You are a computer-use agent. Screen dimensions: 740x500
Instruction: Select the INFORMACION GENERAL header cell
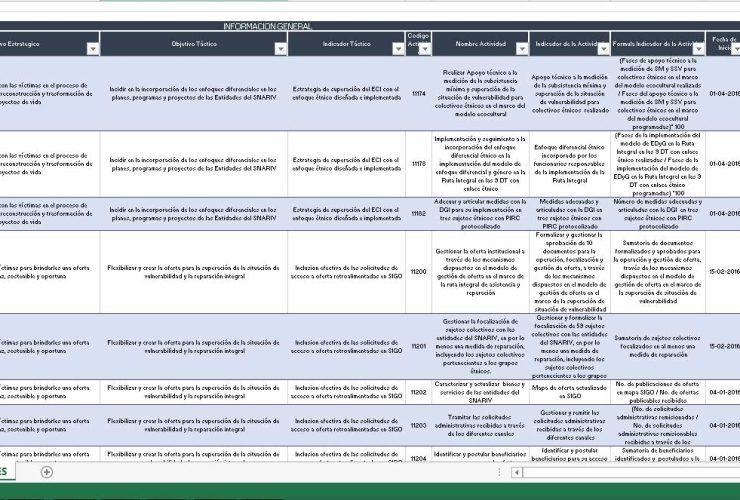tap(268, 26)
